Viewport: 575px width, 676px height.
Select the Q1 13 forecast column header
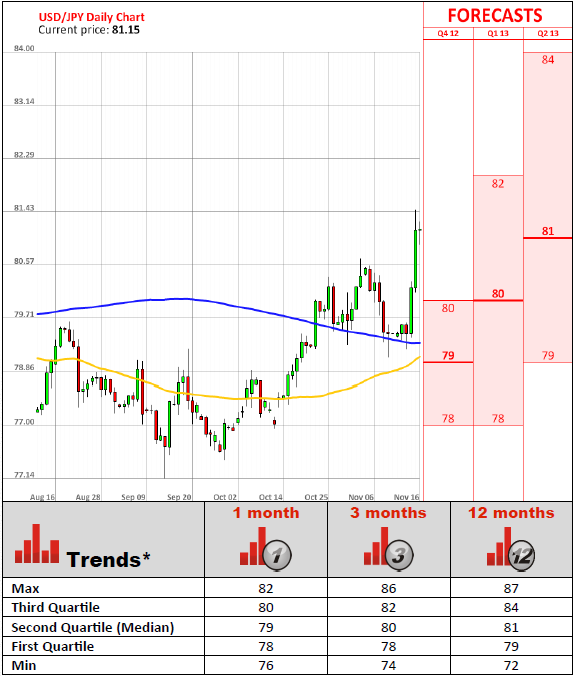click(498, 34)
